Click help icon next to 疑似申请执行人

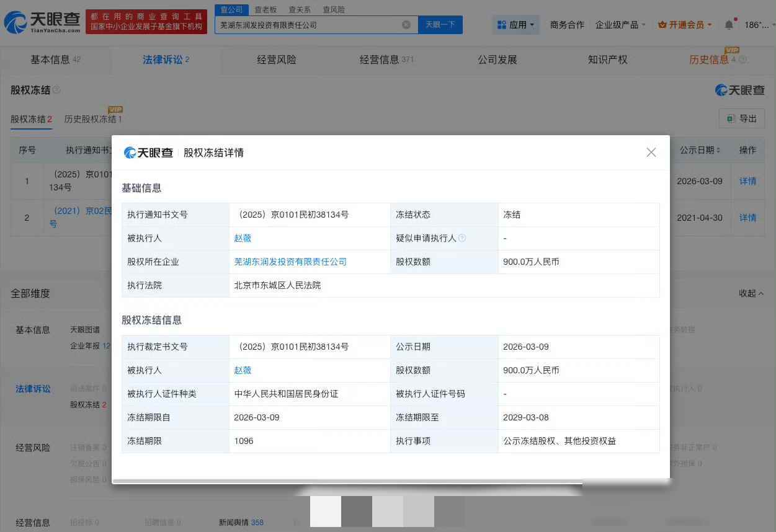click(462, 238)
